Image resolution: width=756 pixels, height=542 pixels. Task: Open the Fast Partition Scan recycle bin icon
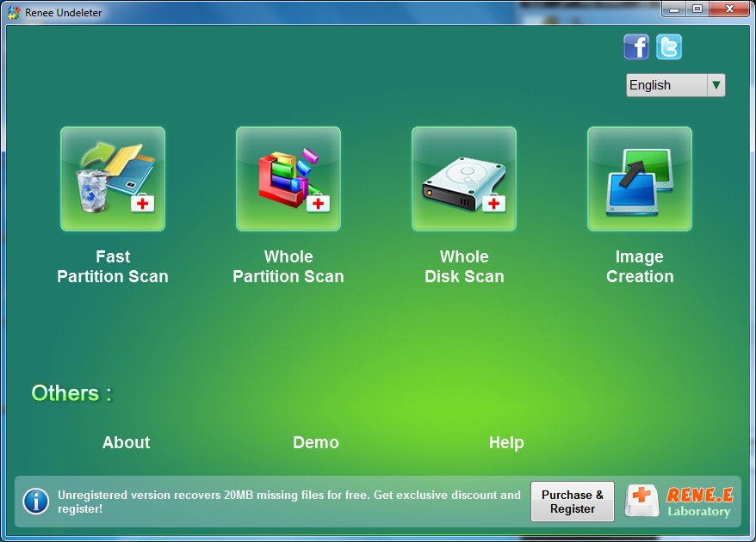pyautogui.click(x=113, y=179)
